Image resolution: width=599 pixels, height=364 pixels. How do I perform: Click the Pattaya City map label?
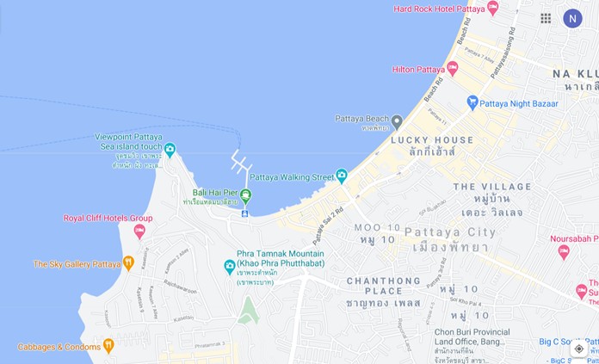(450, 232)
